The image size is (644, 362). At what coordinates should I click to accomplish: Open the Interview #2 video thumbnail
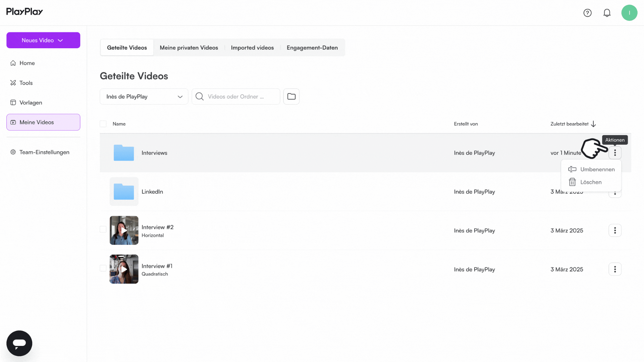[124, 230]
